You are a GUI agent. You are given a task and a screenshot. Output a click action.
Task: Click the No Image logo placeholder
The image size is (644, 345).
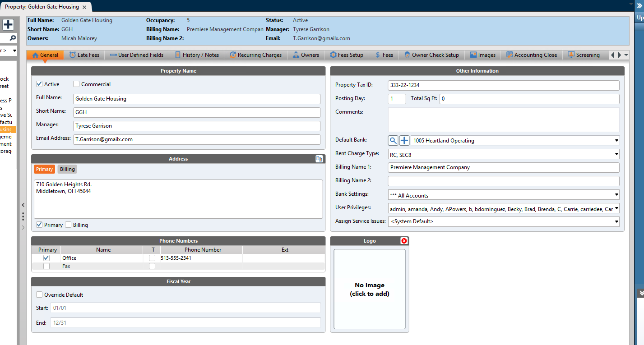point(369,289)
